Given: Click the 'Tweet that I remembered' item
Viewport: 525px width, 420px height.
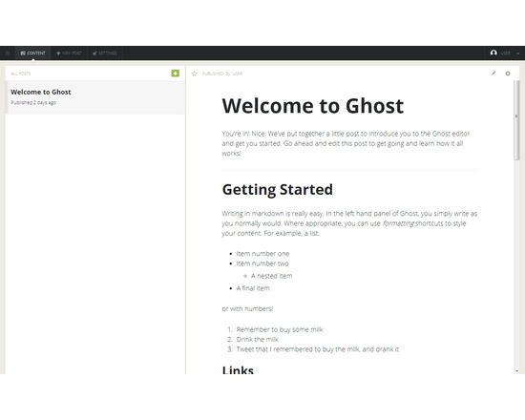Looking at the screenshot, I should [x=318, y=349].
